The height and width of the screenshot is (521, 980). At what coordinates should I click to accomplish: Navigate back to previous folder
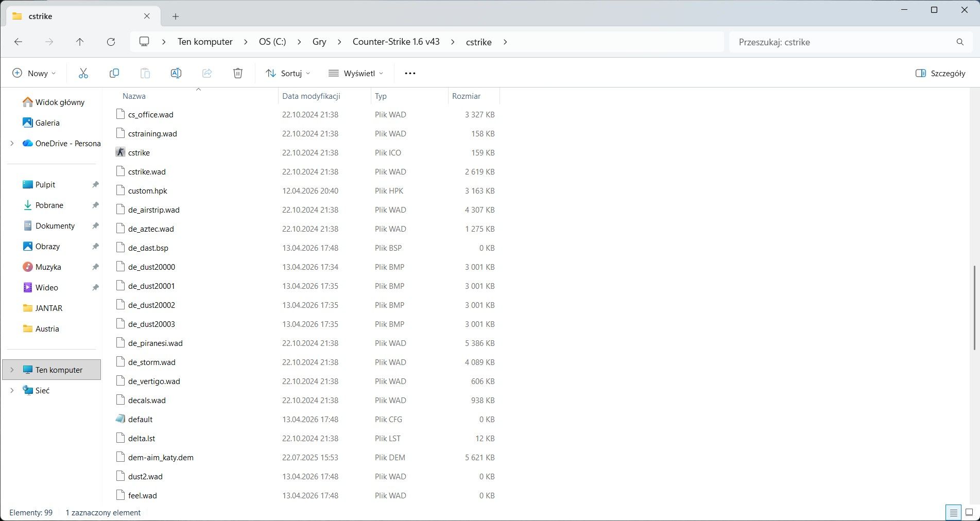[x=19, y=42]
